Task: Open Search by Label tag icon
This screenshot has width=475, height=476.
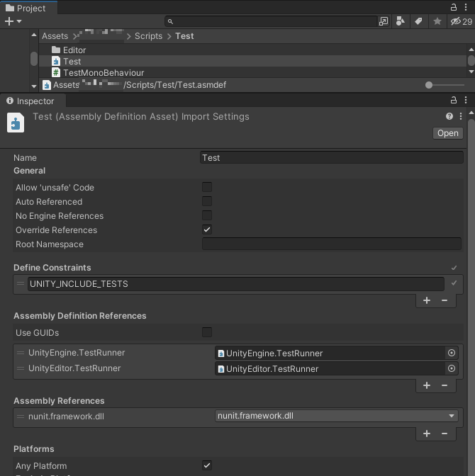Action: (418, 21)
